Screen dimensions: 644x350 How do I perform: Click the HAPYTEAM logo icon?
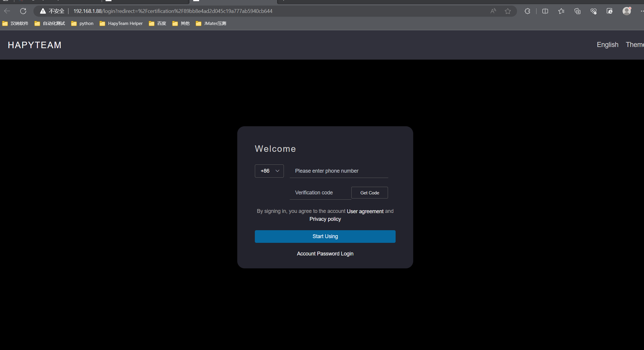(x=35, y=45)
